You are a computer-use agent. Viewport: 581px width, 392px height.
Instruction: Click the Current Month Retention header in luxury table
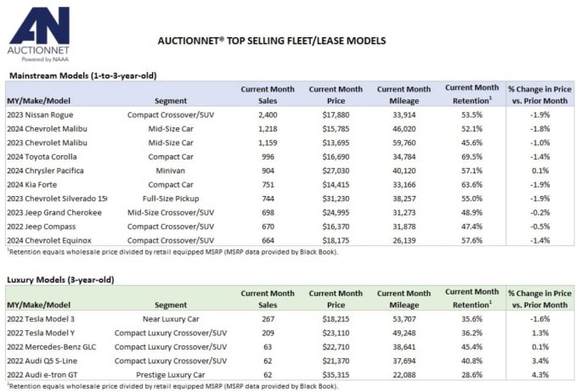click(x=471, y=299)
